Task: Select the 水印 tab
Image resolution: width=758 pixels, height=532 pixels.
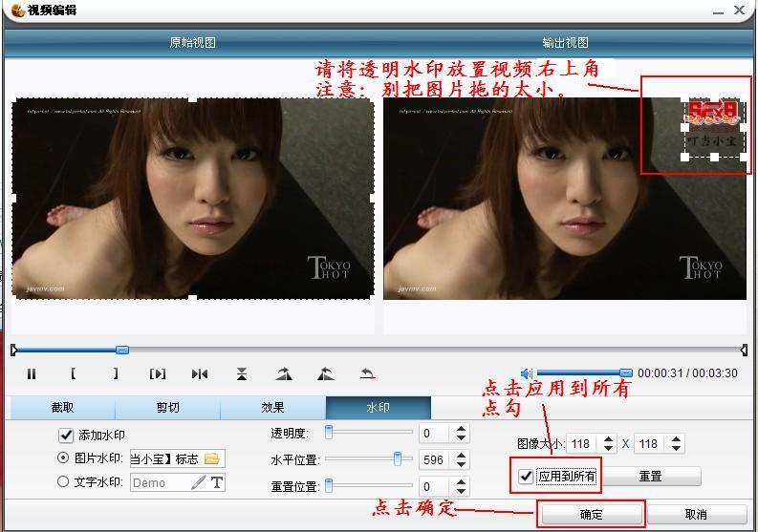Action: pos(378,408)
